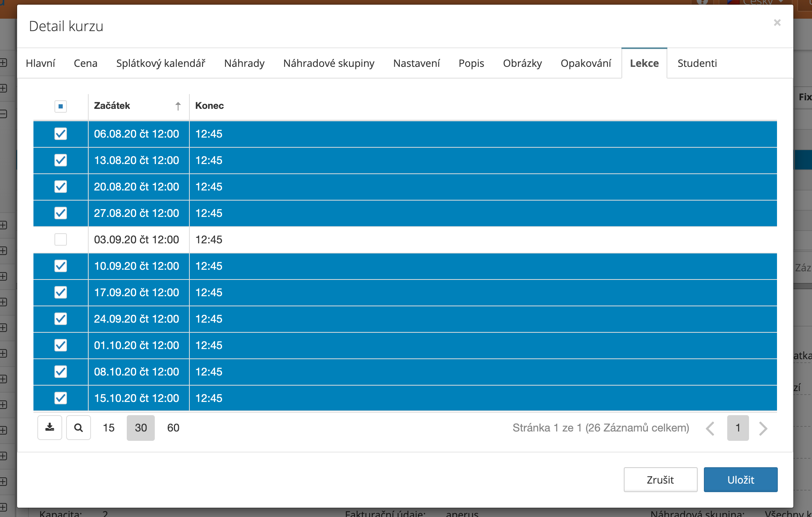Select 30 records per page
812x517 pixels.
[x=140, y=428]
